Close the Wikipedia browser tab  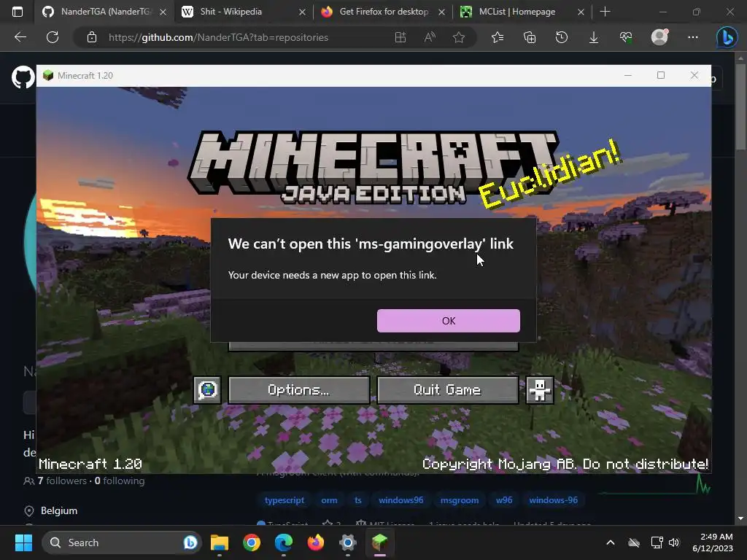tap(302, 12)
